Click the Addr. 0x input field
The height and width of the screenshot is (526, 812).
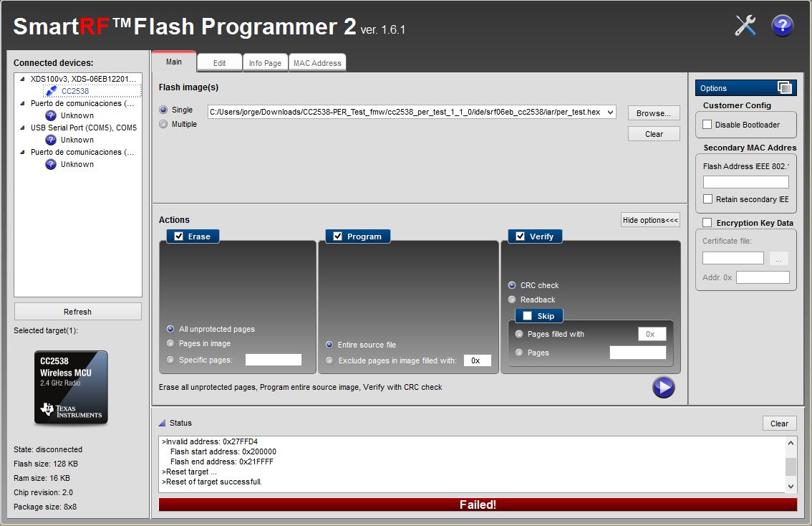point(763,277)
